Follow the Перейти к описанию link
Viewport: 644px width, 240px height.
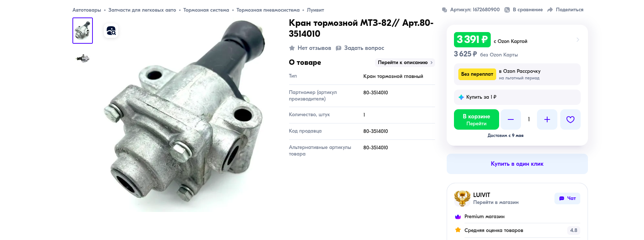tap(405, 63)
